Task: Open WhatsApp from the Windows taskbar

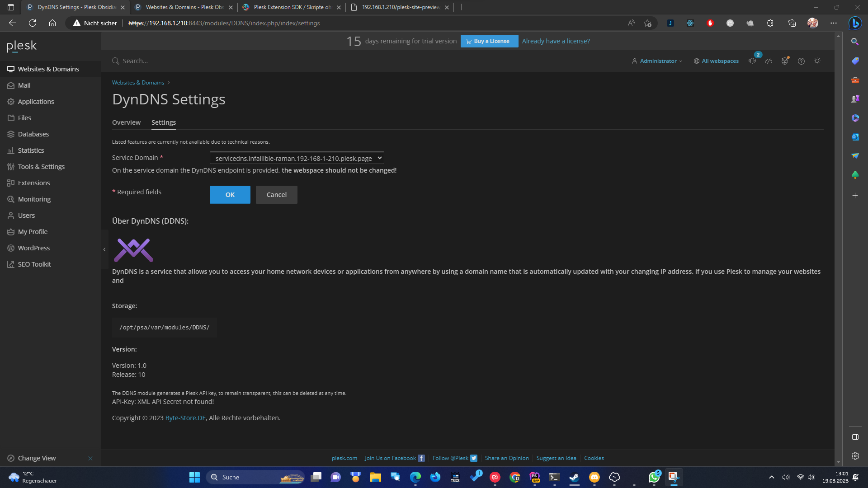Action: (x=654, y=477)
